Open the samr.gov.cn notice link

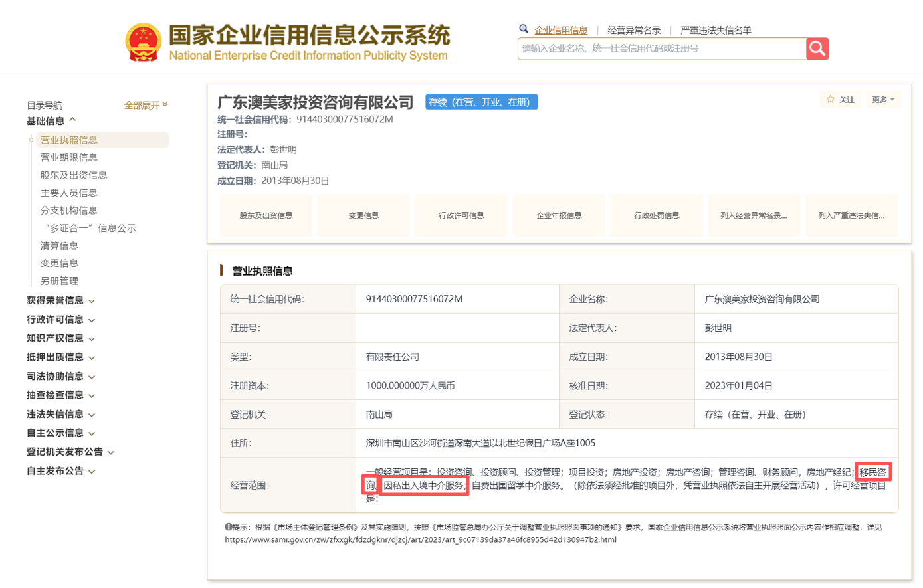pyautogui.click(x=421, y=539)
